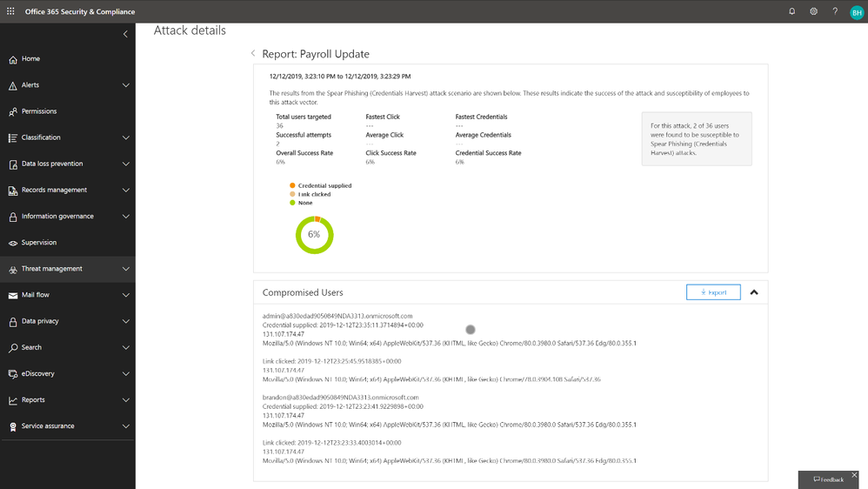Go back from Payroll Update report
Image resolution: width=868 pixels, height=489 pixels.
pyautogui.click(x=253, y=54)
